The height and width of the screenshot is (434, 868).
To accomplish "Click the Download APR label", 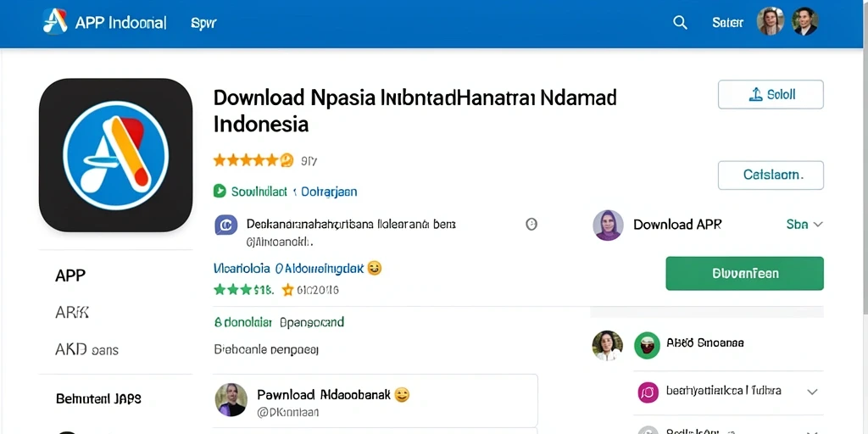I will [x=677, y=224].
